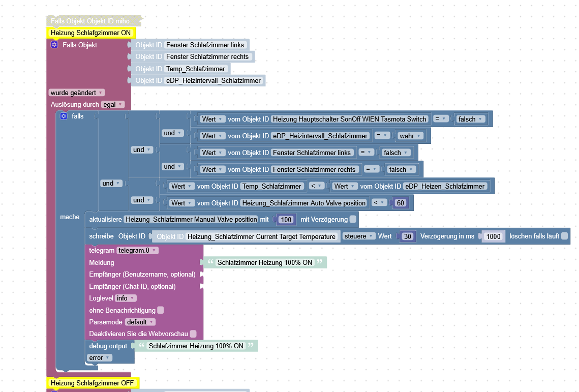Open less-than operator dropdown before value 60

[379, 203]
